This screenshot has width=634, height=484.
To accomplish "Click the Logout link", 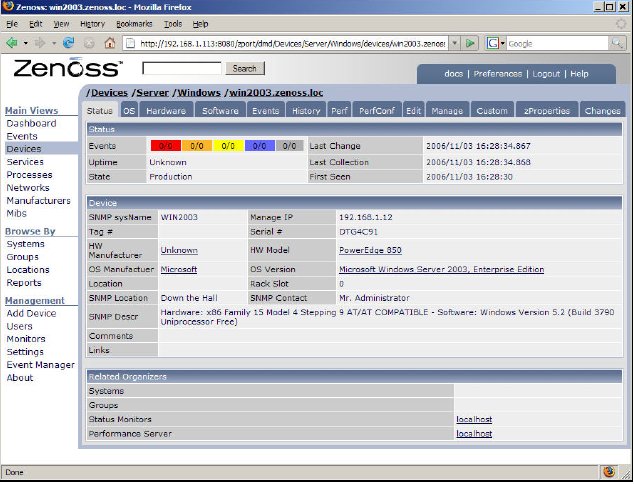I will click(x=546, y=74).
